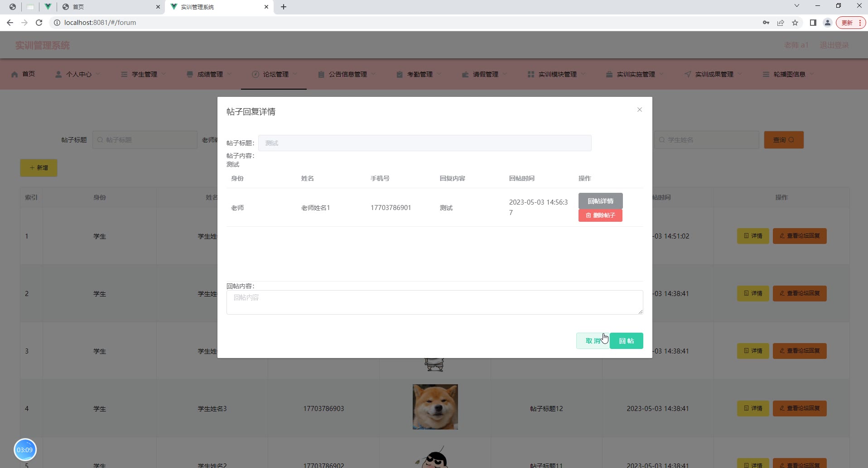Open the saved passwords key icon
Viewport: 868px width, 468px height.
pos(766,23)
